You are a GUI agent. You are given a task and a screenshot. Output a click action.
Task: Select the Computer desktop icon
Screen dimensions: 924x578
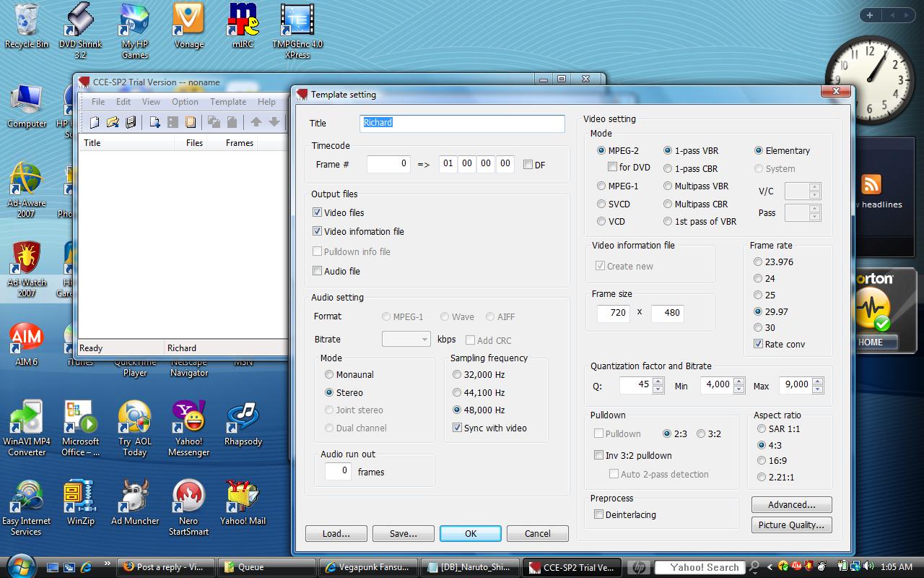(27, 105)
